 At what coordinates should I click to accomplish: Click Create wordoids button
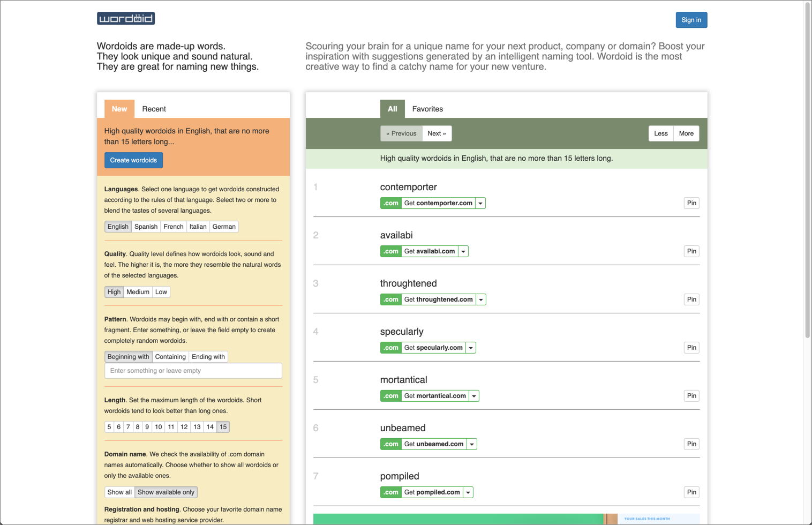[133, 160]
